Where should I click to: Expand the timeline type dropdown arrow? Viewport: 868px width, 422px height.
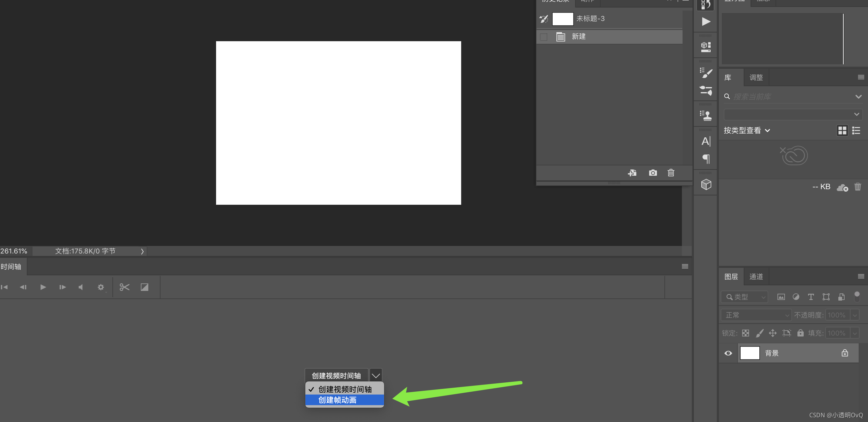click(x=376, y=375)
